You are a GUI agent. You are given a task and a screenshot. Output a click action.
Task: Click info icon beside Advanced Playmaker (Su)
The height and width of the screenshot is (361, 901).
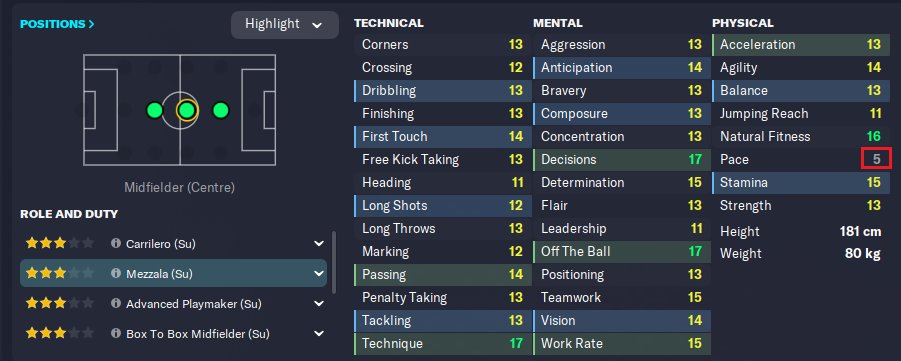click(x=115, y=303)
